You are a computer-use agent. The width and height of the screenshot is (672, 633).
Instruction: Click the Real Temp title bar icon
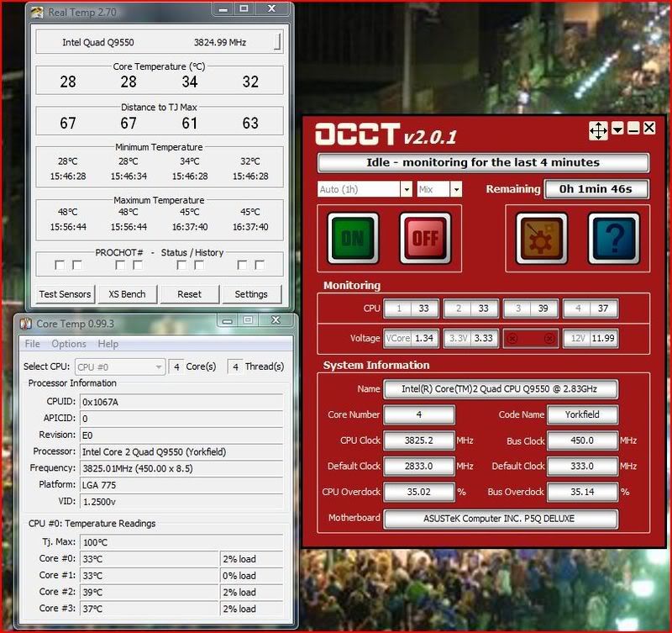37,13
